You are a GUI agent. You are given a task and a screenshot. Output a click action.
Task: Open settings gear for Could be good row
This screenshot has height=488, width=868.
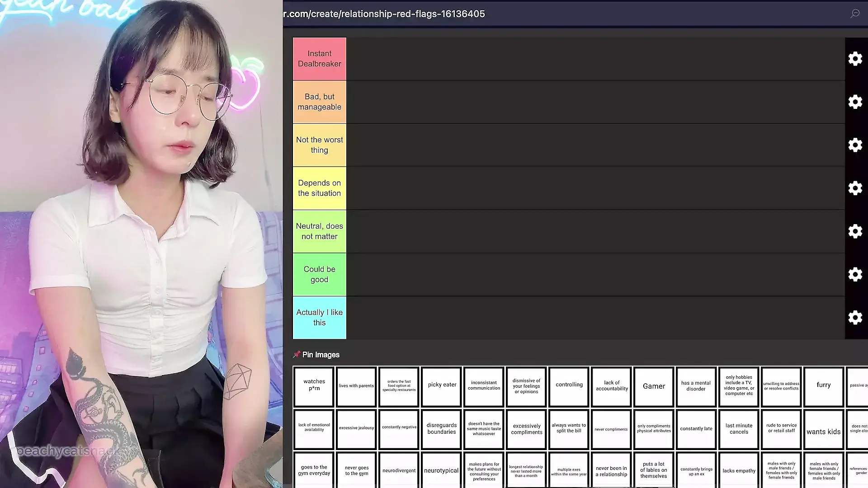(855, 274)
